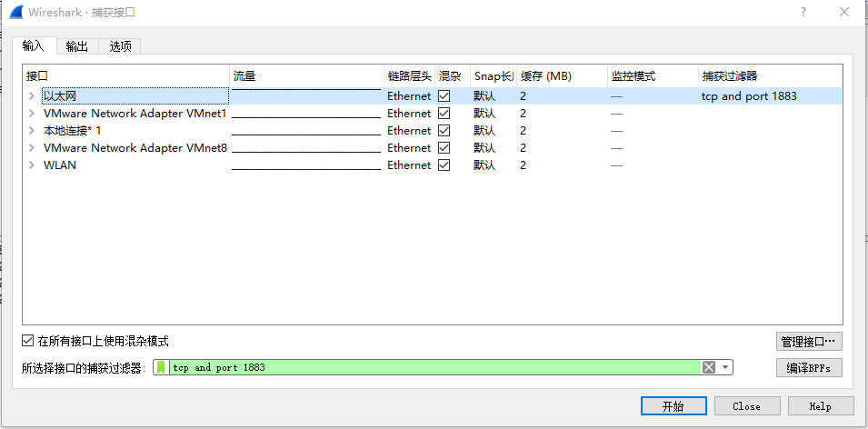Click the green bookmark icon in capture filter
This screenshot has height=429, width=868.
(x=161, y=367)
